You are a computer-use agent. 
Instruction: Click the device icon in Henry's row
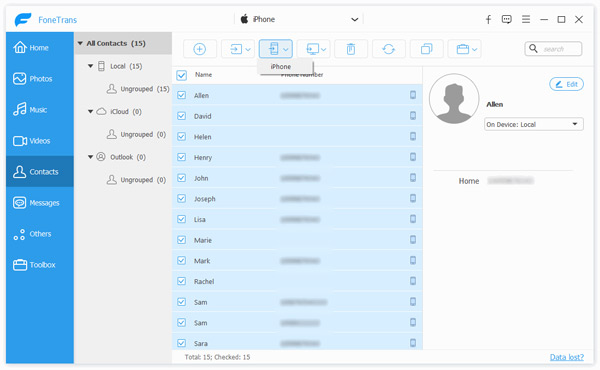(x=413, y=157)
